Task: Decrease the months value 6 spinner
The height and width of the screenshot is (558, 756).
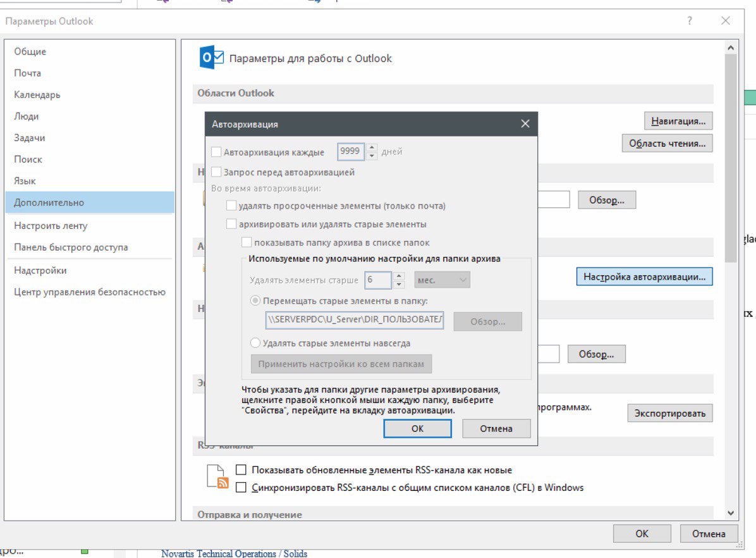Action: pyautogui.click(x=399, y=284)
